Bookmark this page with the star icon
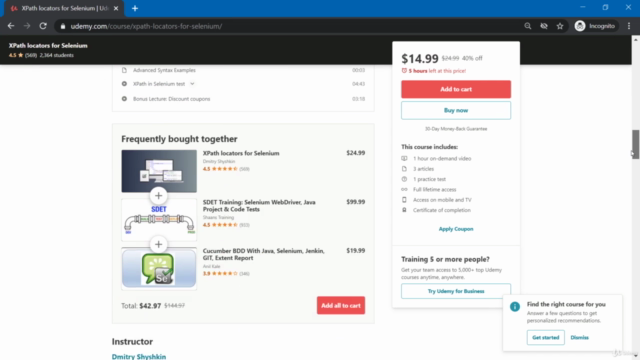Image resolution: width=640 pixels, height=360 pixels. click(560, 26)
